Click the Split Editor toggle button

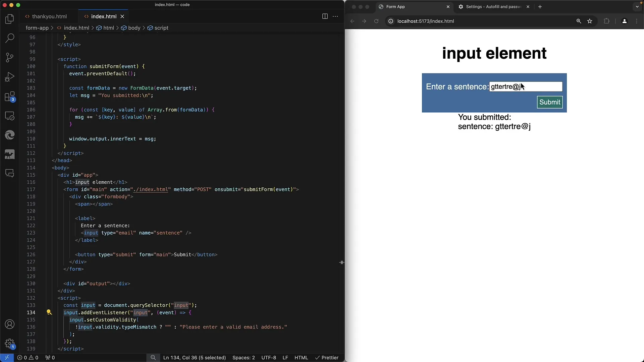[325, 16]
